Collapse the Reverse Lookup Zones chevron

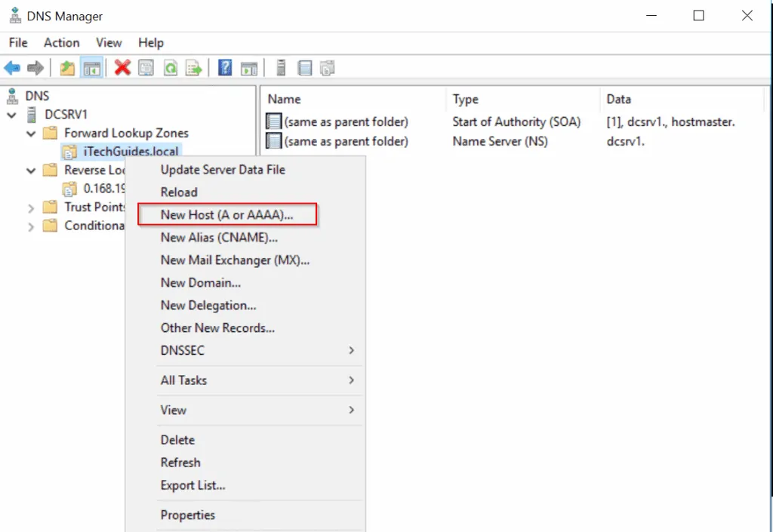point(31,171)
